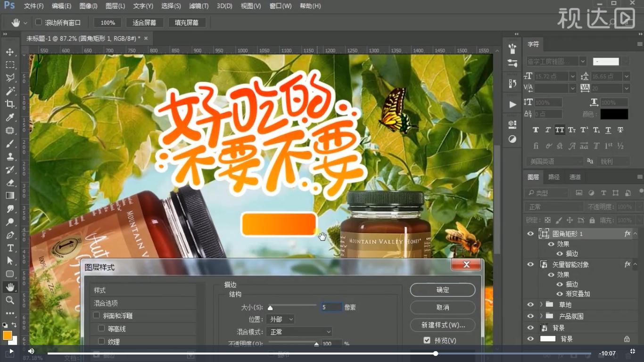Open the text color swatch in Character panel
Image resolution: width=644 pixels, height=362 pixels.
coord(615,114)
